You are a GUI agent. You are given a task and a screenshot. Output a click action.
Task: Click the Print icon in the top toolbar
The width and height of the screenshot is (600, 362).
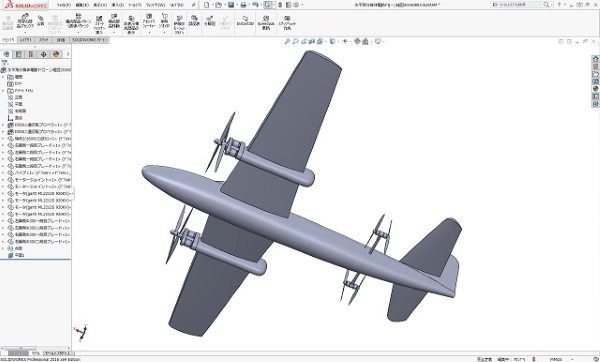pyautogui.click(x=243, y=5)
